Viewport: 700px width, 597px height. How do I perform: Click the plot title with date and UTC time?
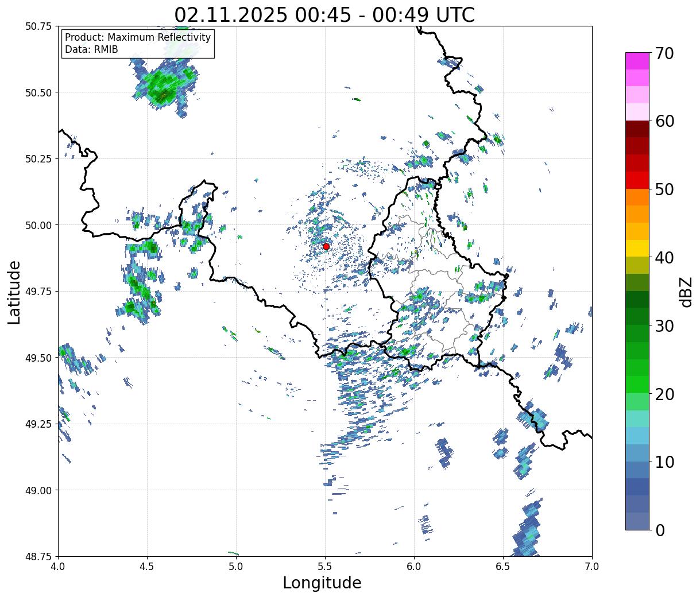click(324, 14)
